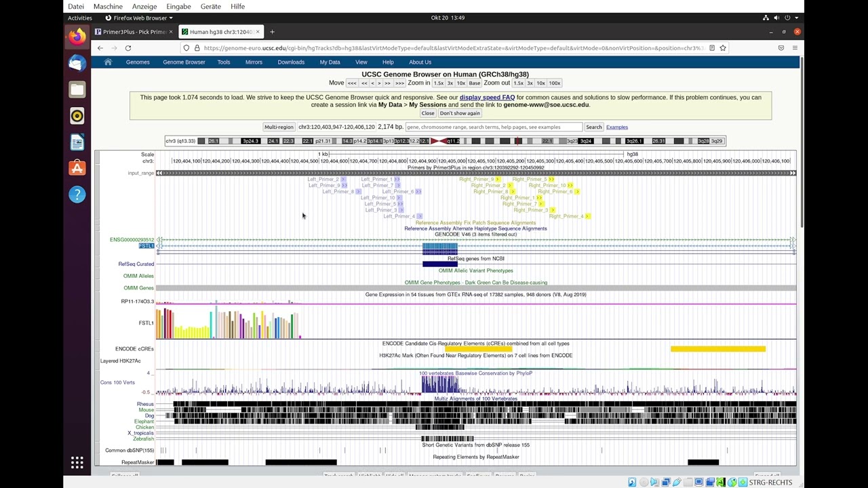Expand the Genome Browser navigation menu
868x488 pixels.
(x=184, y=62)
